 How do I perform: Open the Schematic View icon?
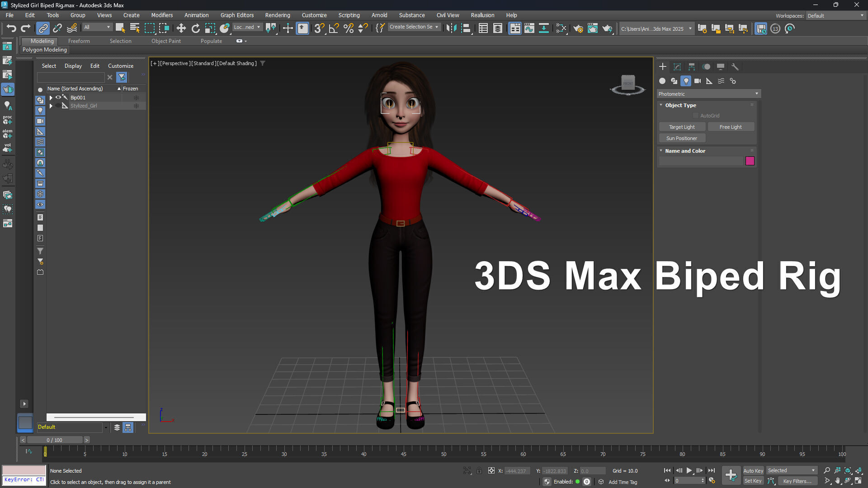(544, 28)
